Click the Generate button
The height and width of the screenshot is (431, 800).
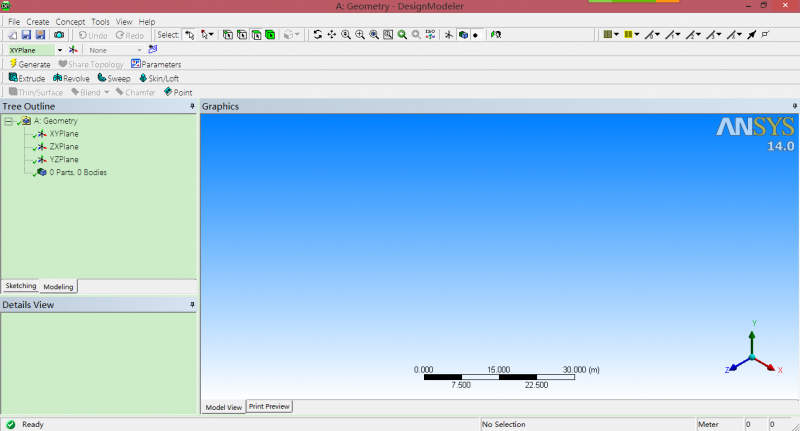[30, 64]
